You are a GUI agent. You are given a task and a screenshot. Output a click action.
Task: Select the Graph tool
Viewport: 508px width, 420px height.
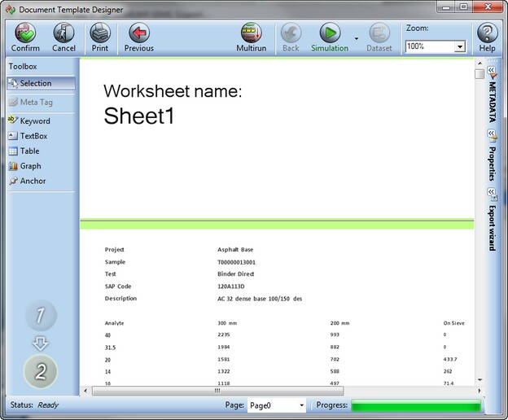pos(25,166)
